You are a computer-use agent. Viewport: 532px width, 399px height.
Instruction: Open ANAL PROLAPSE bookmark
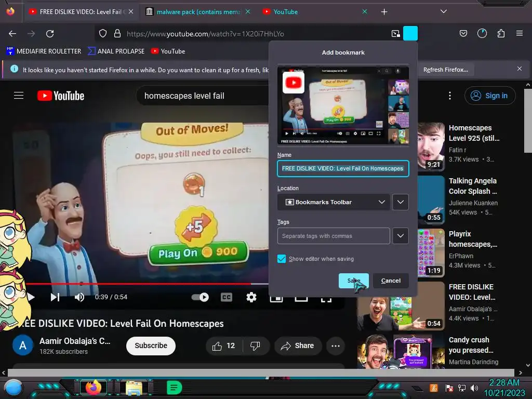[116, 51]
